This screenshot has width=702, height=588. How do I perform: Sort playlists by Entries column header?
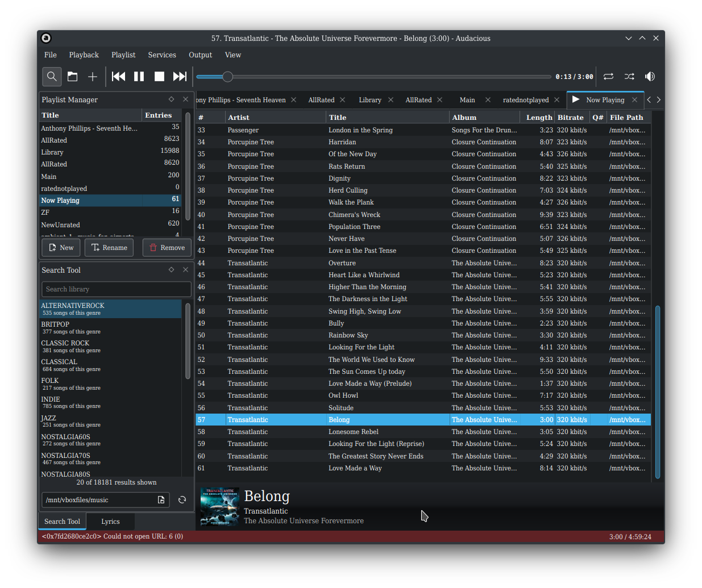point(162,115)
